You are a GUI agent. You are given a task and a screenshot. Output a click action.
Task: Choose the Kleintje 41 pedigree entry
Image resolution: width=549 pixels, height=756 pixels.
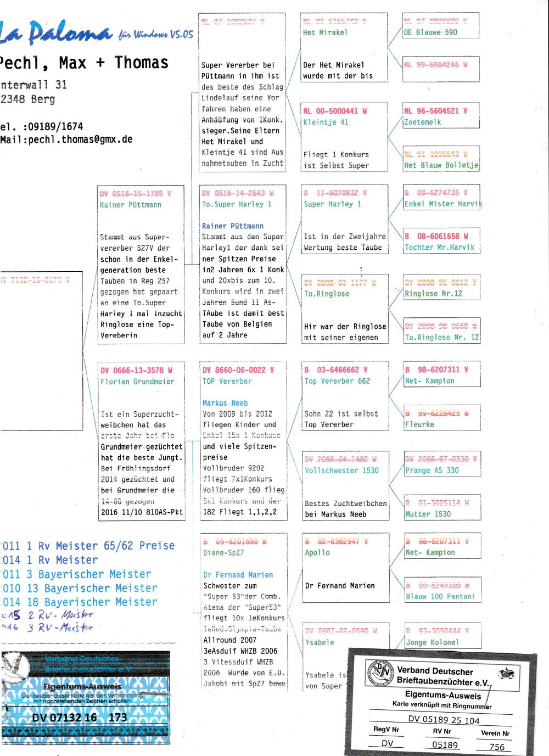coord(344,137)
